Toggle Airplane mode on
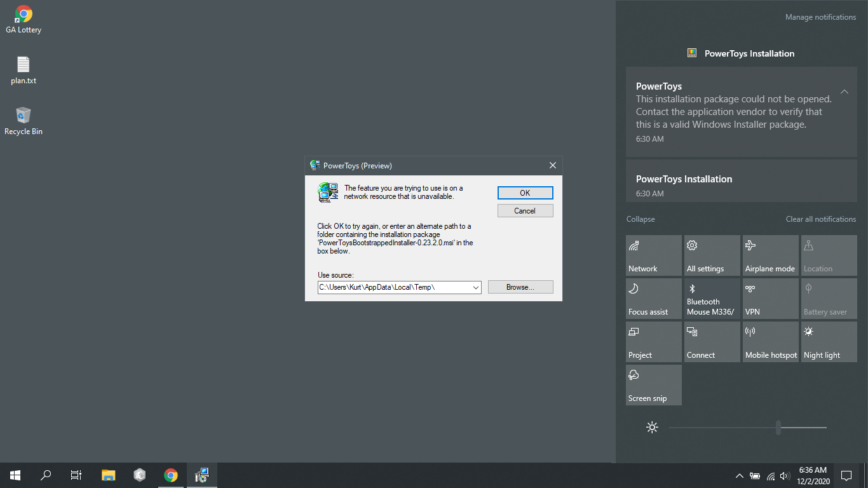 770,255
